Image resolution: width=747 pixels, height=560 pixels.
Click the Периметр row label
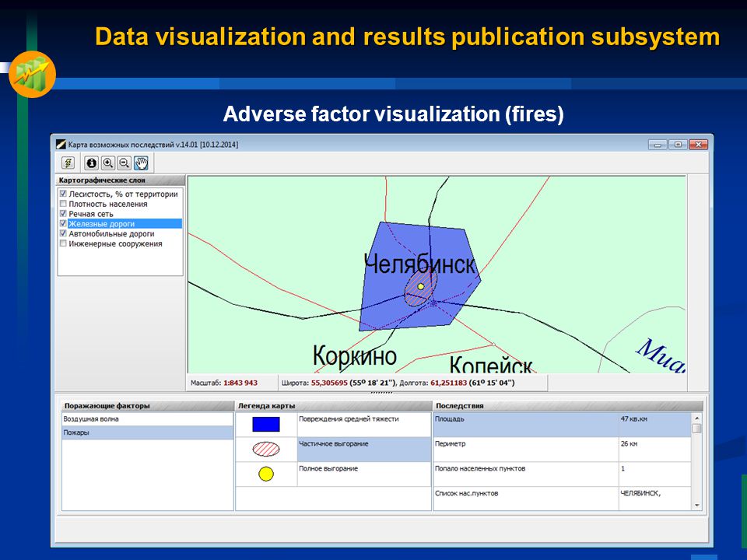coord(451,444)
